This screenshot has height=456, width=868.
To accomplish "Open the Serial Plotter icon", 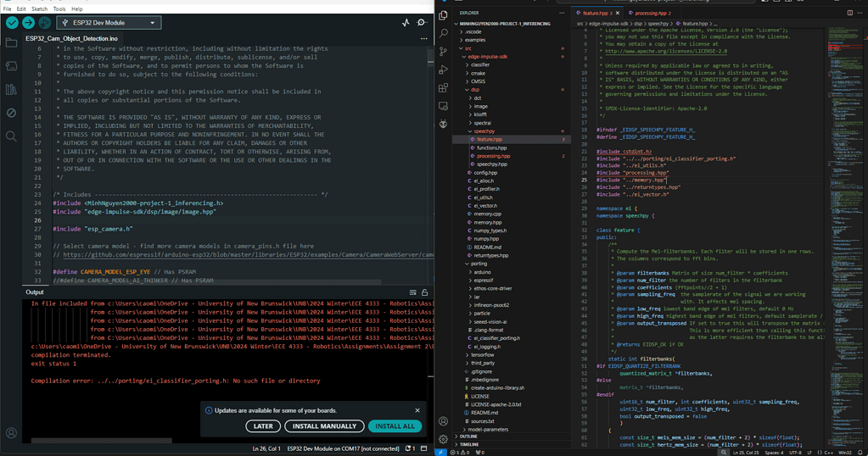I will click(406, 23).
